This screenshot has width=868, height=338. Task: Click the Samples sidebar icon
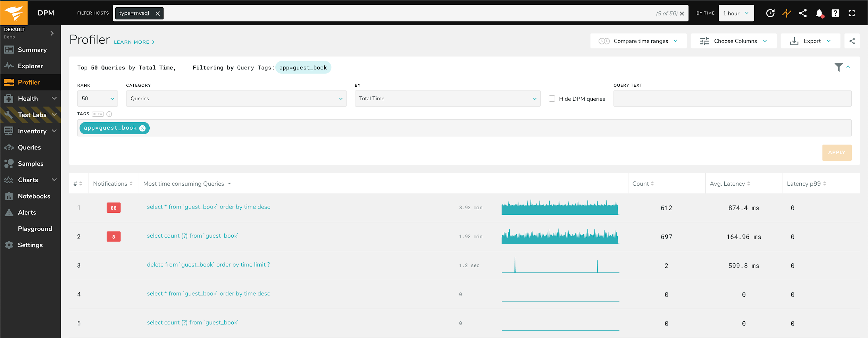(9, 163)
